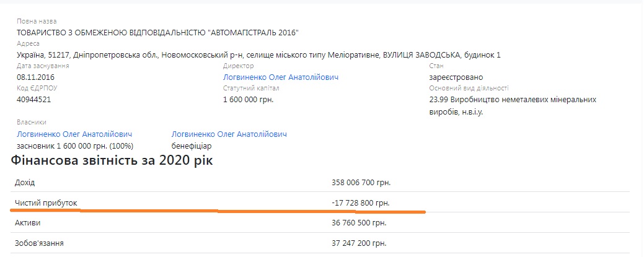The image size is (644, 257).
Task: Open the beneficiary's name link above бенефіціар
Action: click(229, 134)
